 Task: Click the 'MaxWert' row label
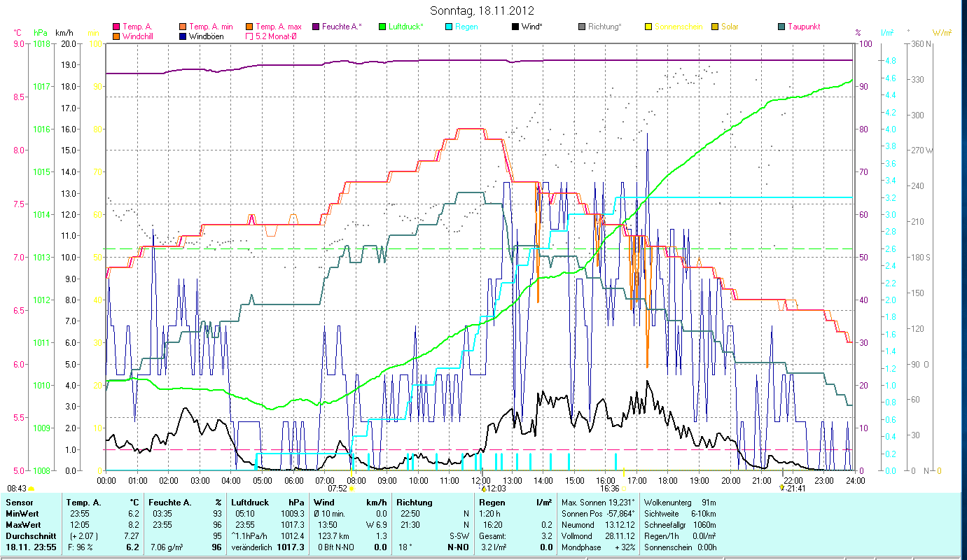(23, 525)
